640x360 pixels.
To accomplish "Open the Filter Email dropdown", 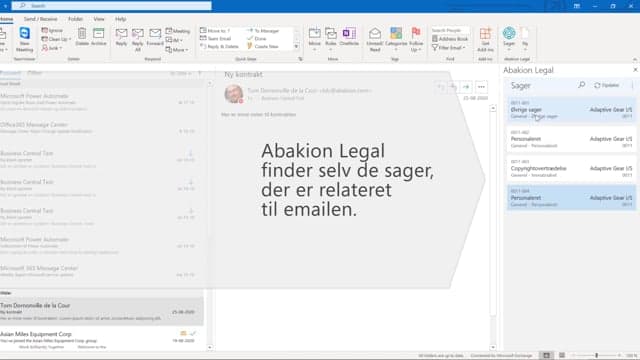I will point(449,48).
